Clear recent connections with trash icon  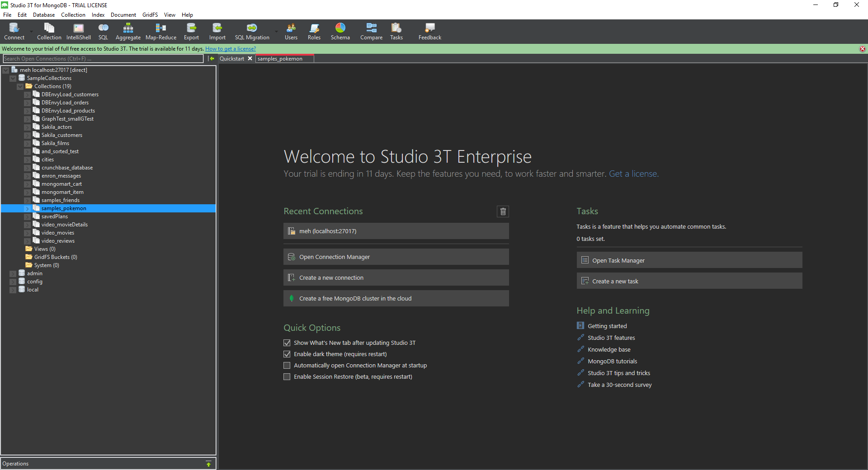click(x=503, y=211)
